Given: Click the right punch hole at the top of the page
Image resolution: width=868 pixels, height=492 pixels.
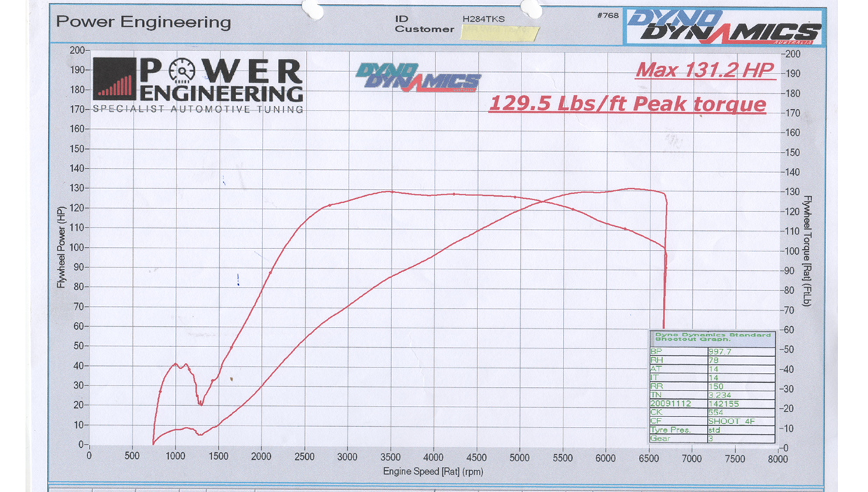Looking at the screenshot, I should [x=532, y=9].
